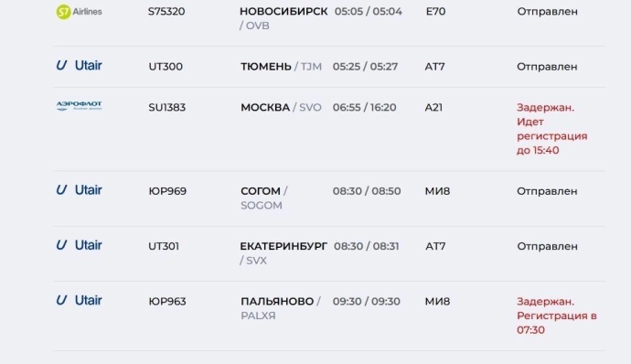Select flight number UT300
The width and height of the screenshot is (631, 364).
(166, 67)
